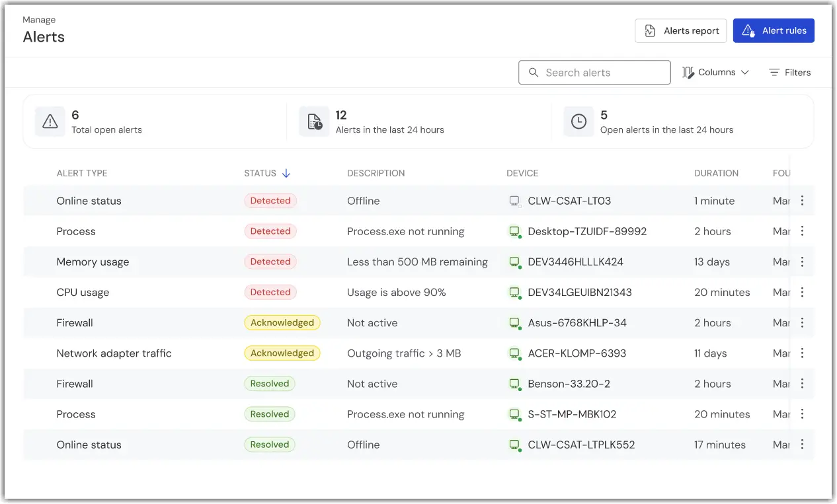This screenshot has height=504, width=837.
Task: Click the device icon beside Desktop-TZUIDF-89992
Action: pyautogui.click(x=514, y=231)
